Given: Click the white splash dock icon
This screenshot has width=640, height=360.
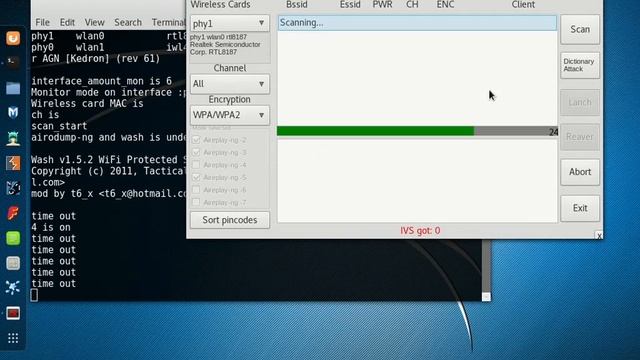Looking at the screenshot, I should 13,288.
